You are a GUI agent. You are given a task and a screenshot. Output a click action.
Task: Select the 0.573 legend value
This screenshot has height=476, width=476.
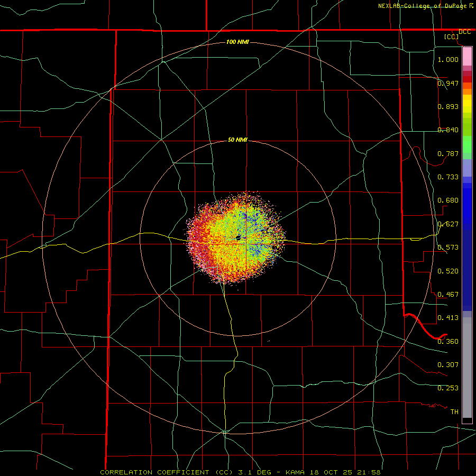(448, 248)
